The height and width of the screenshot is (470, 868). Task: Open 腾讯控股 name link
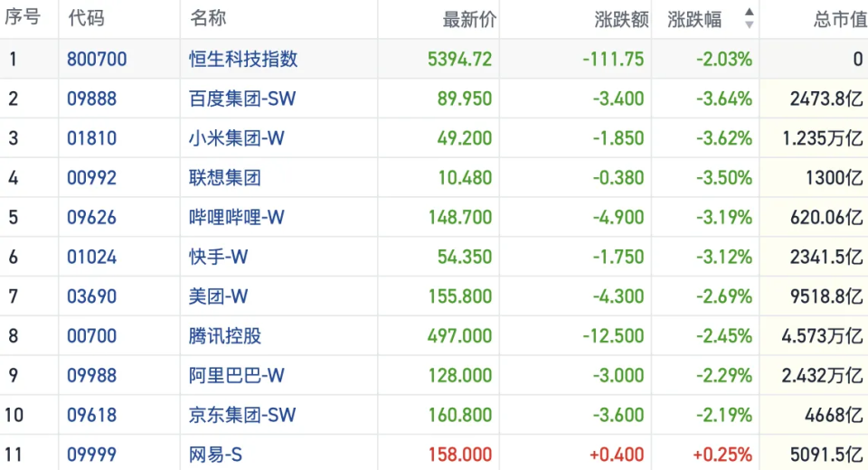[x=225, y=336]
